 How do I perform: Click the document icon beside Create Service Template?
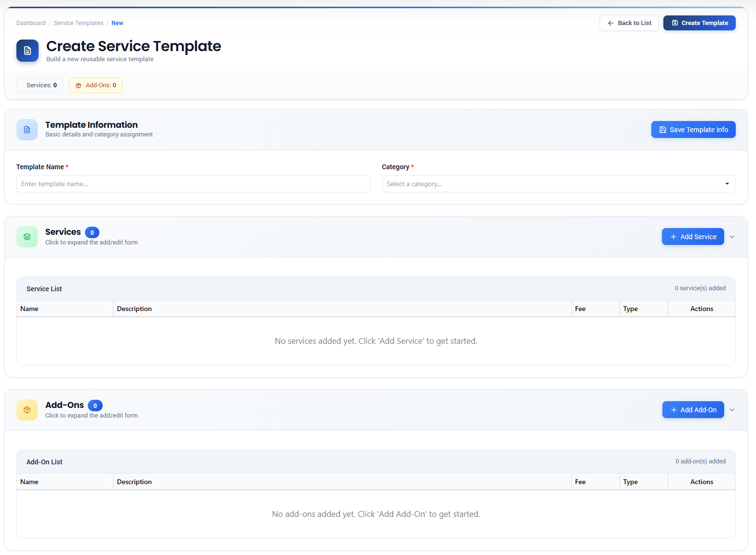pyautogui.click(x=27, y=51)
